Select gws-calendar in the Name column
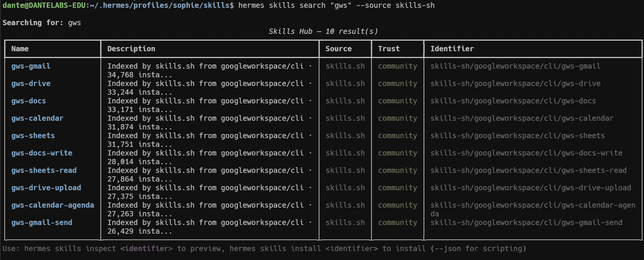Viewport: 644px width, 260px height. pos(37,118)
